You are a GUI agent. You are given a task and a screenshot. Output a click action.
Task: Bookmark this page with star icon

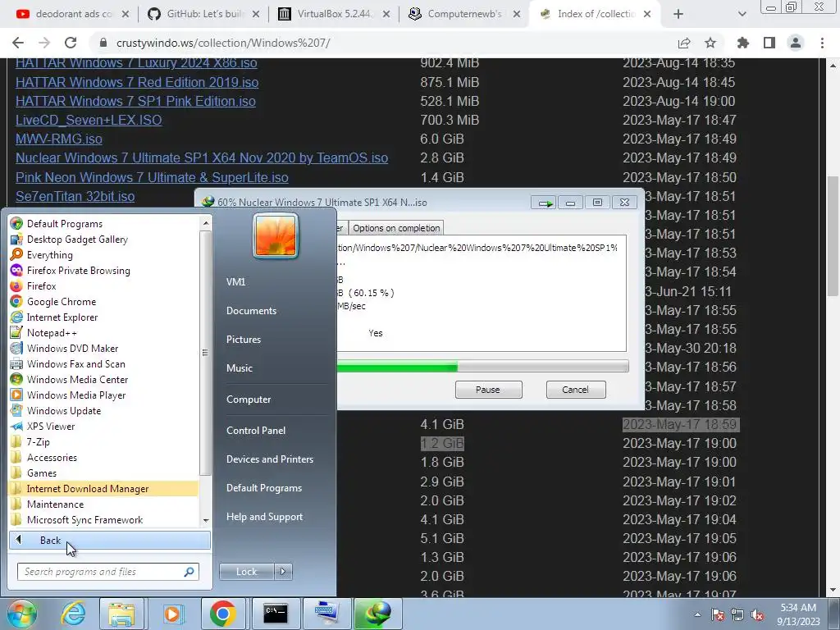tap(710, 43)
